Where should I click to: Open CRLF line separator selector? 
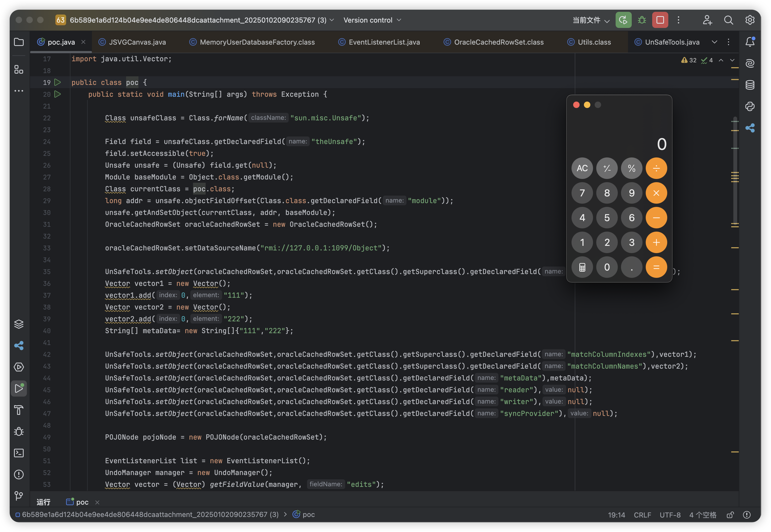(642, 515)
